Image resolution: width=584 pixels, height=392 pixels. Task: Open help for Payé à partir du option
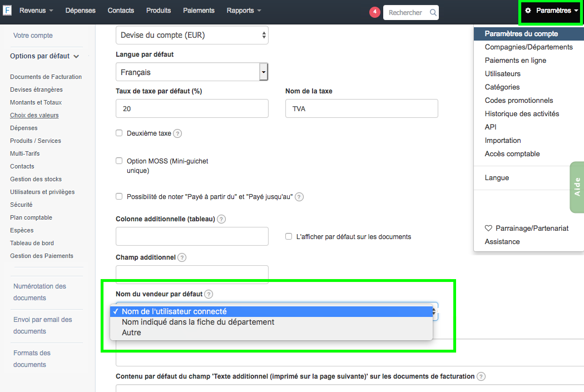tap(299, 197)
